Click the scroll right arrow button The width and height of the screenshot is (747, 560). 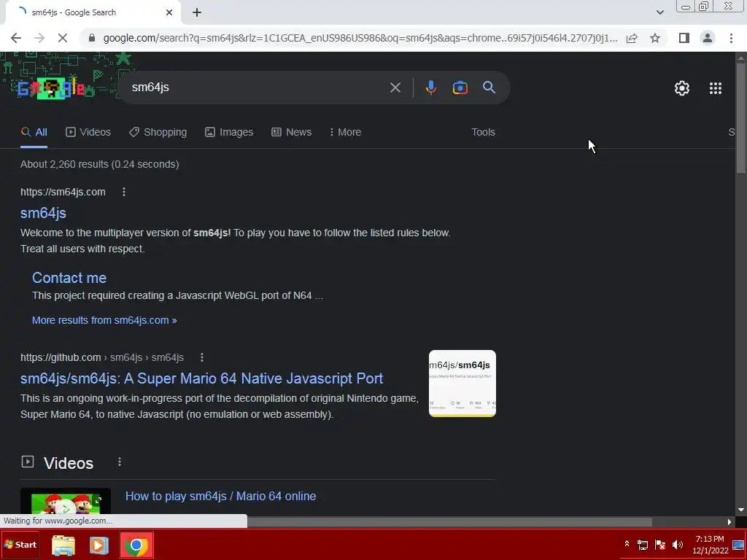pos(729,522)
